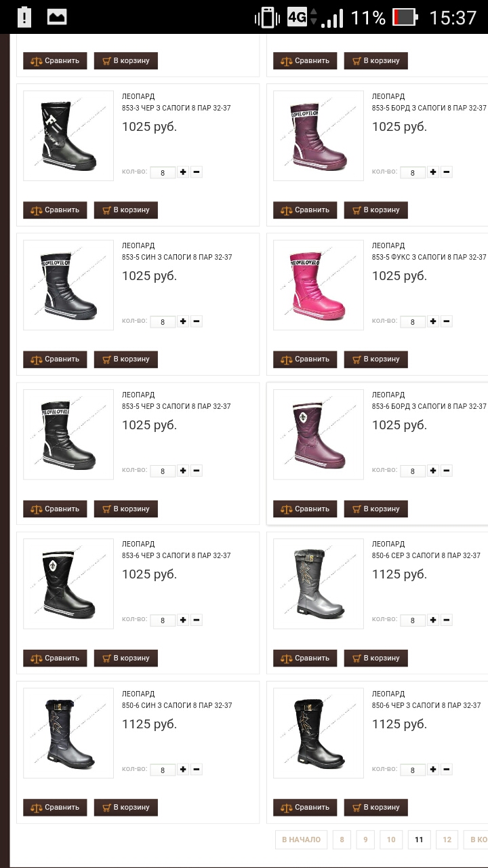488x868 pixels.
Task: Add 850-6 СИН boots to cart
Action: pyautogui.click(x=126, y=808)
